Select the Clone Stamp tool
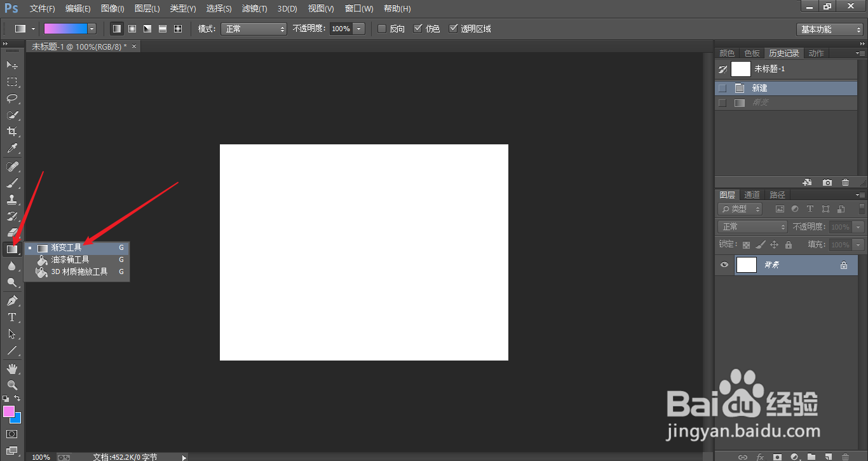Screen dimensions: 868x461 (12, 200)
